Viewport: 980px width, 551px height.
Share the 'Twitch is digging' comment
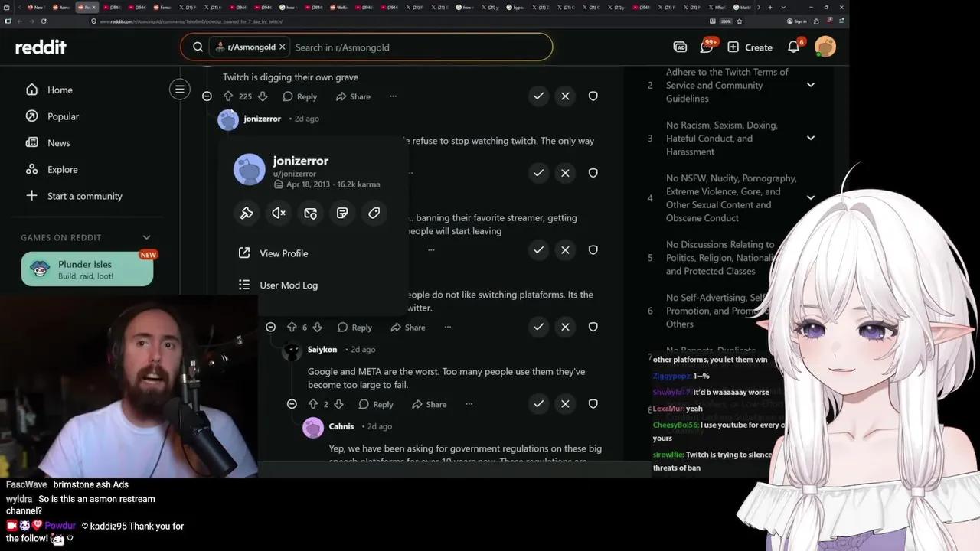(352, 96)
